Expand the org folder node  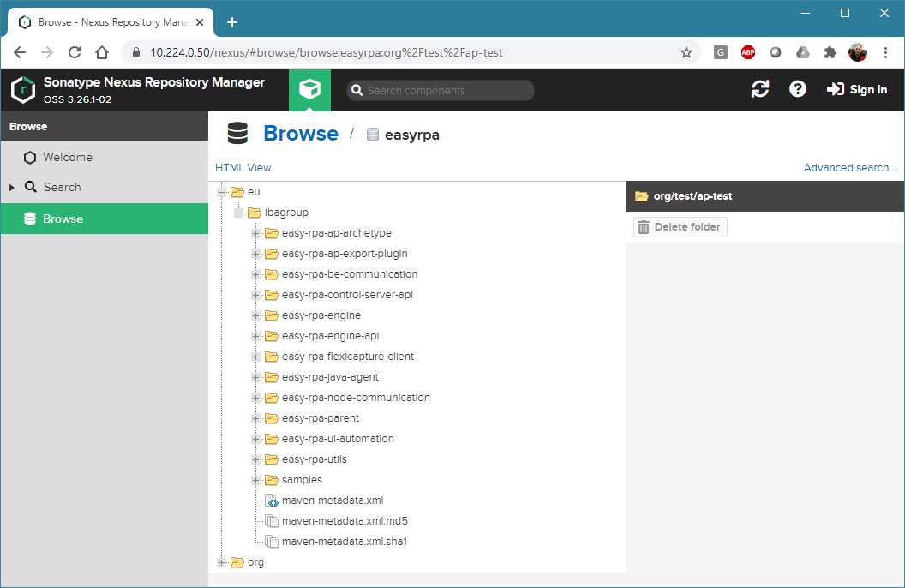[222, 562]
